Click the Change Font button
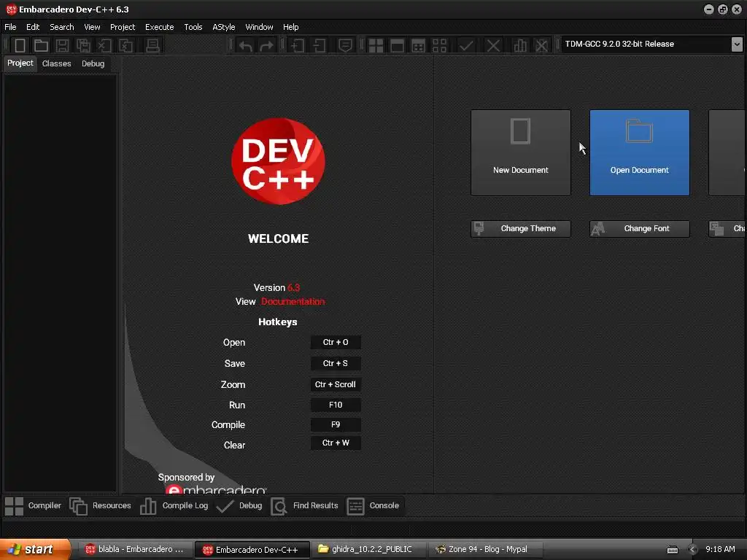The height and width of the screenshot is (560, 747). pos(639,228)
